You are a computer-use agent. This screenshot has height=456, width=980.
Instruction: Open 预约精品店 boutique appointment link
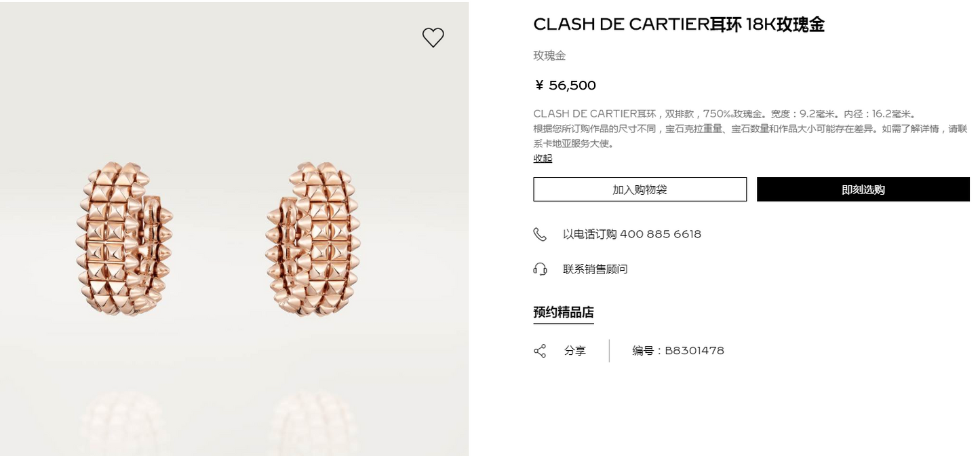564,313
